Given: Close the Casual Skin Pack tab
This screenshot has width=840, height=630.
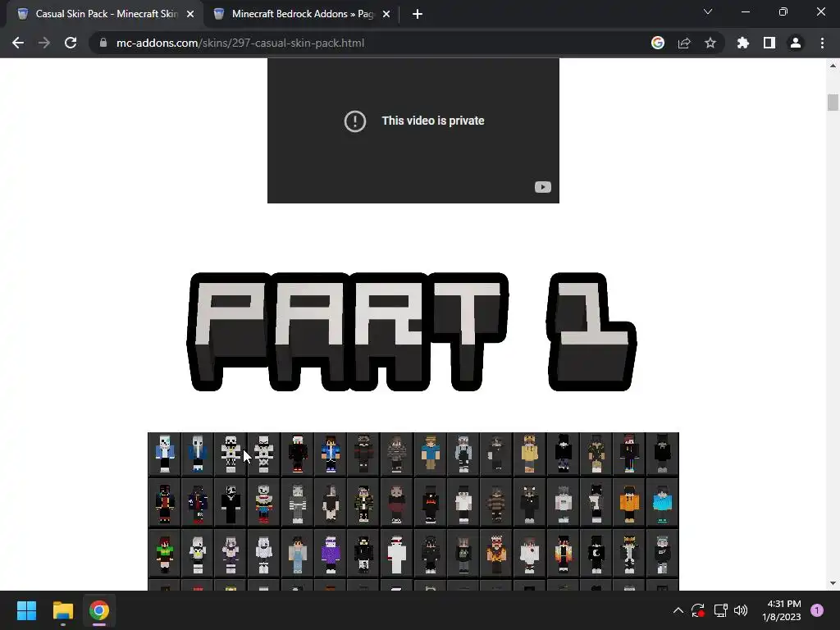Looking at the screenshot, I should 190,14.
